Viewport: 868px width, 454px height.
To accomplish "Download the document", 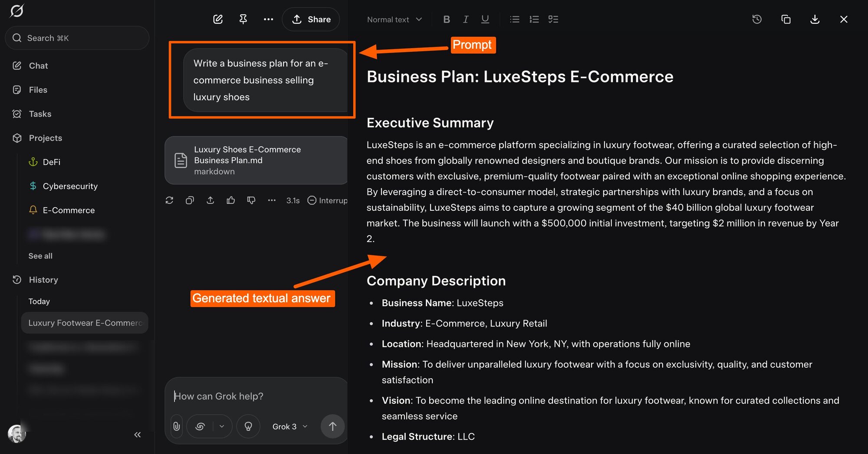I will click(x=815, y=19).
